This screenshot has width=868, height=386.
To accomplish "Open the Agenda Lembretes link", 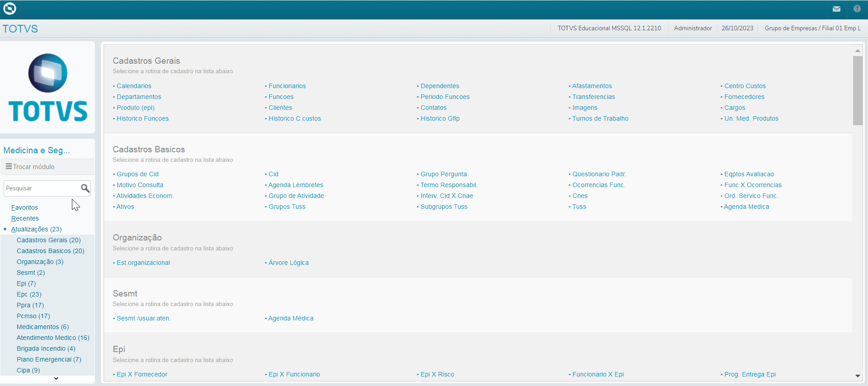I will pos(296,185).
